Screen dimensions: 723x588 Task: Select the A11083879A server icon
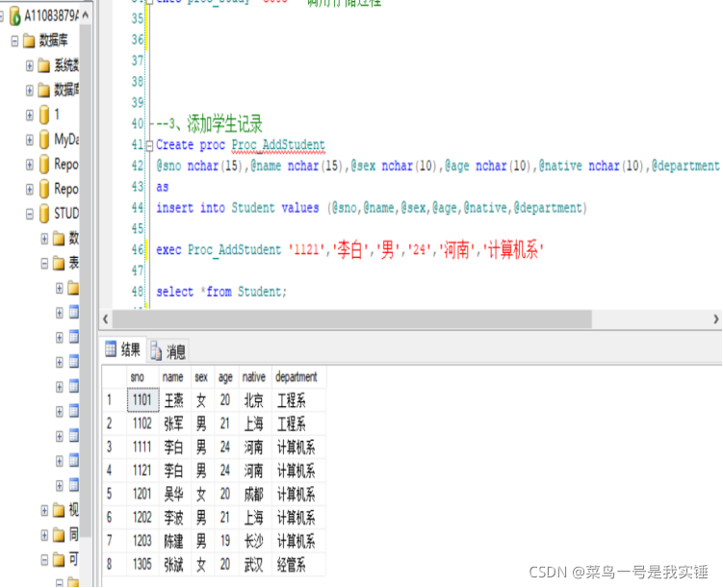pos(15,16)
